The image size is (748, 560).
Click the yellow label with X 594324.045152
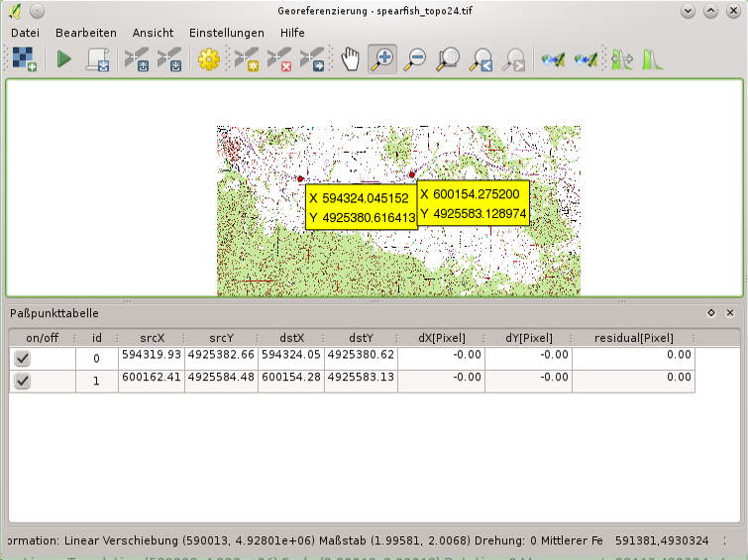361,207
